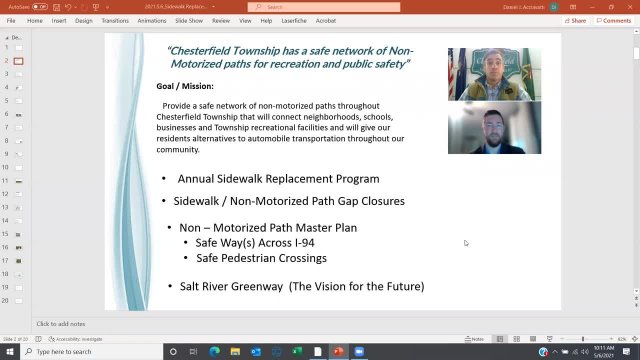Screen dimensions: 640x360
Task: Click Fit slide to current window icon
Action: [635, 339]
